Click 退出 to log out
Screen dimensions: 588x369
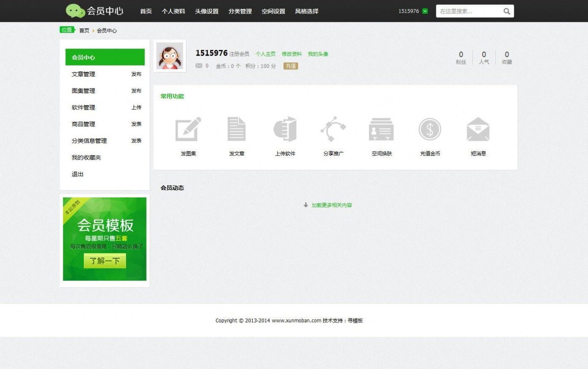(x=78, y=174)
